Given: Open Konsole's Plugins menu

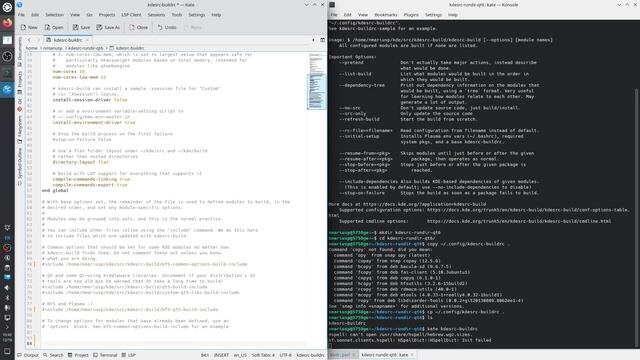Looking at the screenshot, I should coord(411,15).
